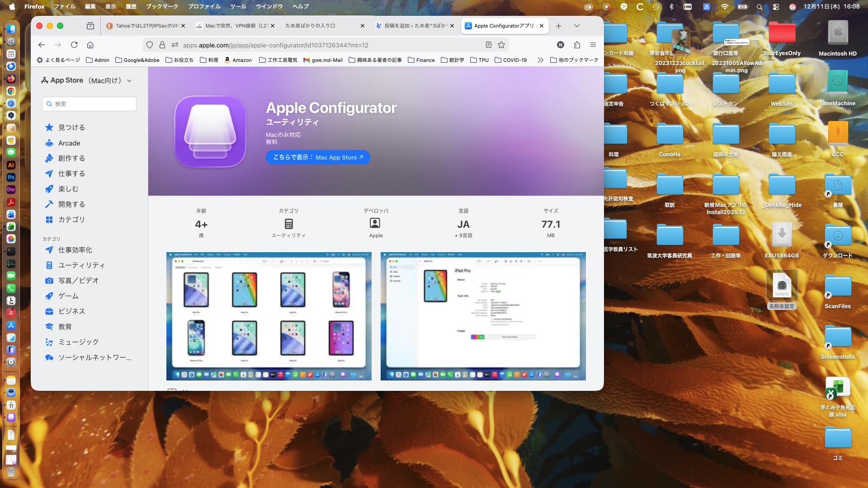Click the こちらで表示: Mac App Store button
Screen dimensions: 868x488
(x=318, y=157)
